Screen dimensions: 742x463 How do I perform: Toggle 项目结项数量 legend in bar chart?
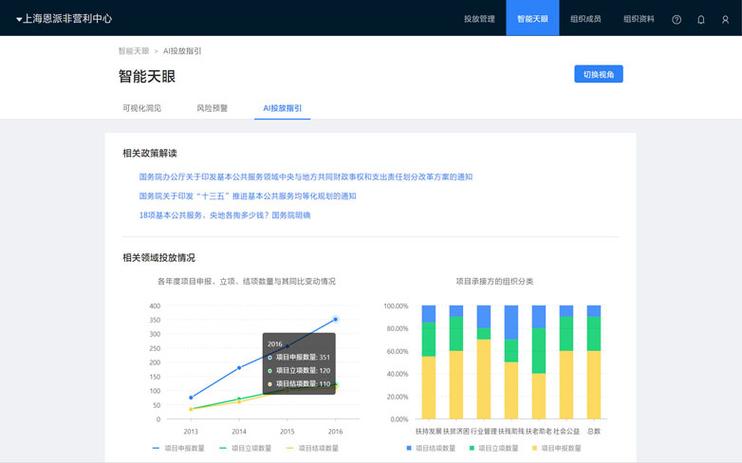pos(433,448)
